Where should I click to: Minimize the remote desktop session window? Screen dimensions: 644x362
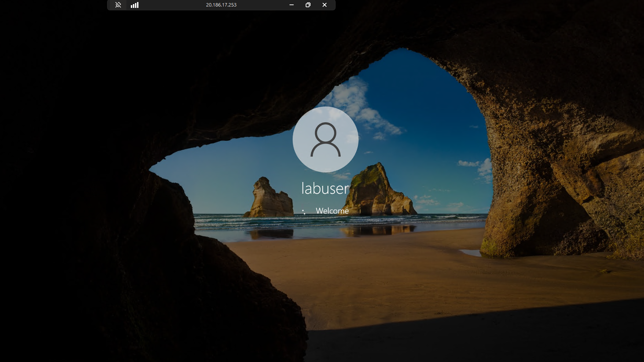click(292, 5)
